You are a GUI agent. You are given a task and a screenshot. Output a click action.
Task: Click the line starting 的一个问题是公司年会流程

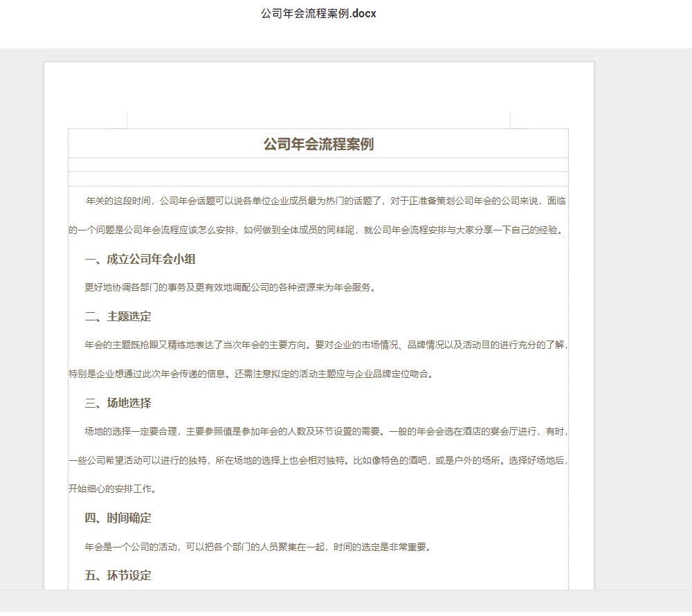(316, 230)
